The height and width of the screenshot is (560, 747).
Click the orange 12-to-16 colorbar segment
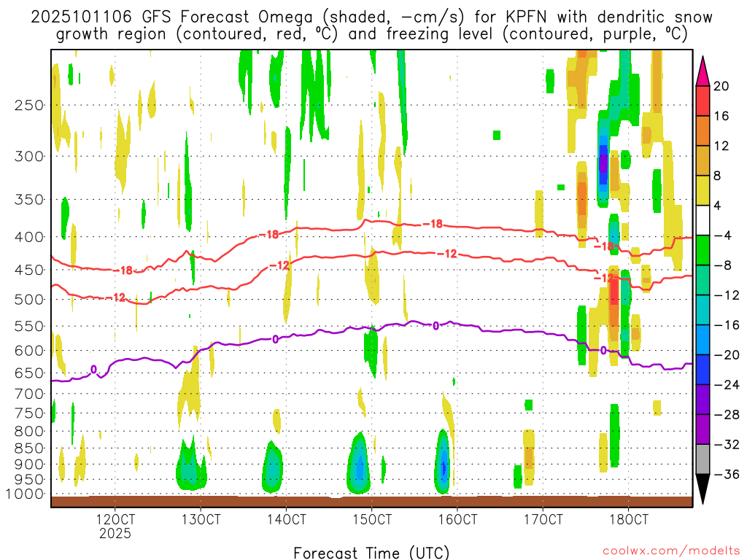(x=703, y=131)
